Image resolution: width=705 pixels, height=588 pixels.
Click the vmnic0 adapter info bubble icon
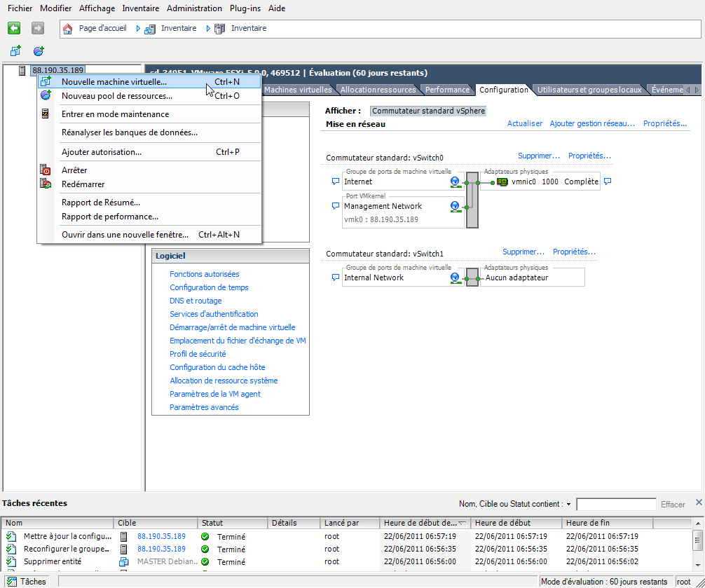tap(608, 181)
